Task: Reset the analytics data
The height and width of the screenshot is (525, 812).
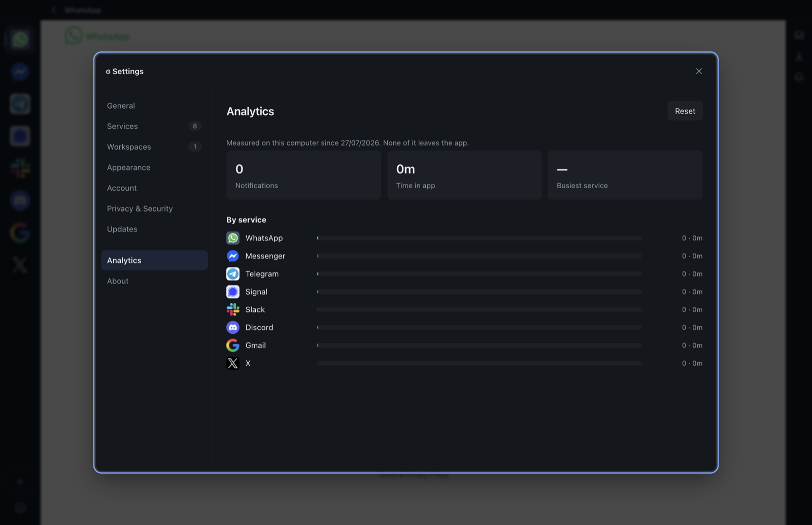Action: coord(685,111)
